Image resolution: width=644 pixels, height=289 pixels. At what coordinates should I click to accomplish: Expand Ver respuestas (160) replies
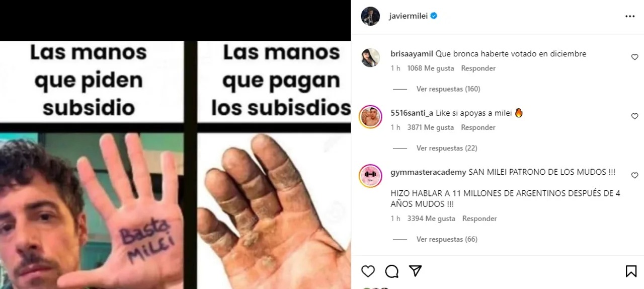click(448, 89)
